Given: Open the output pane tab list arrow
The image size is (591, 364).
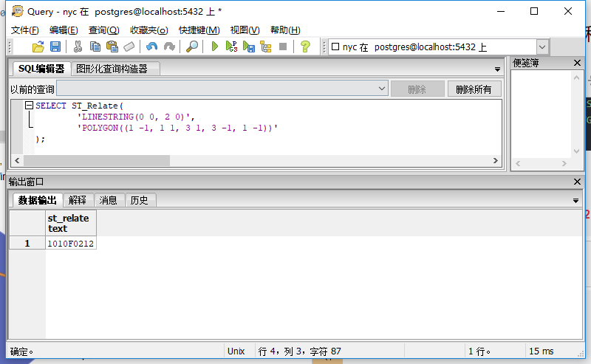Looking at the screenshot, I should pos(575,201).
